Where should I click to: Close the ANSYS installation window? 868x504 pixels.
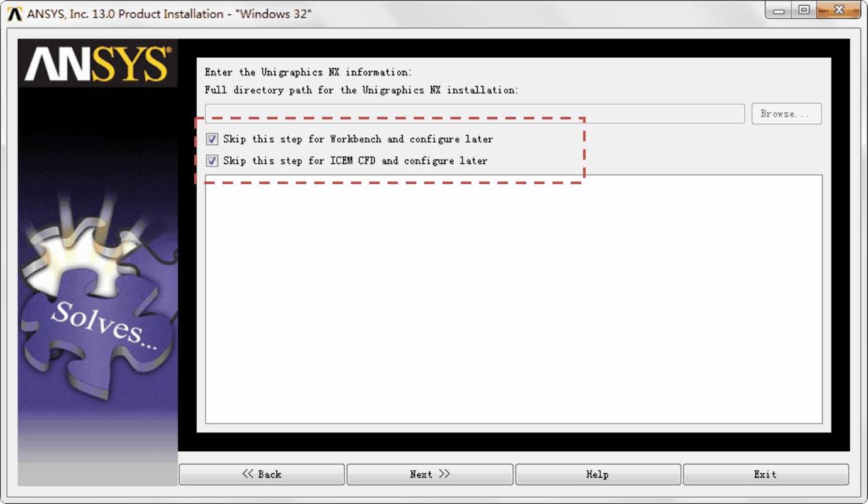tap(838, 11)
